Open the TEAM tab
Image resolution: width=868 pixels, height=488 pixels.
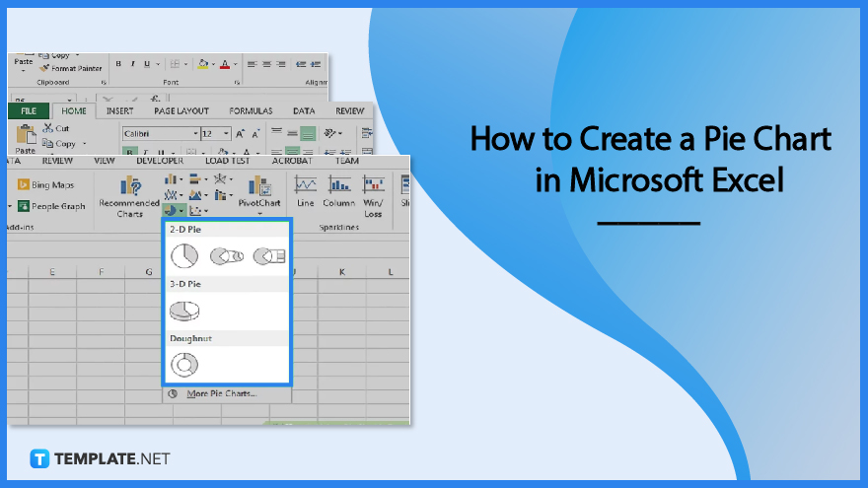347,161
